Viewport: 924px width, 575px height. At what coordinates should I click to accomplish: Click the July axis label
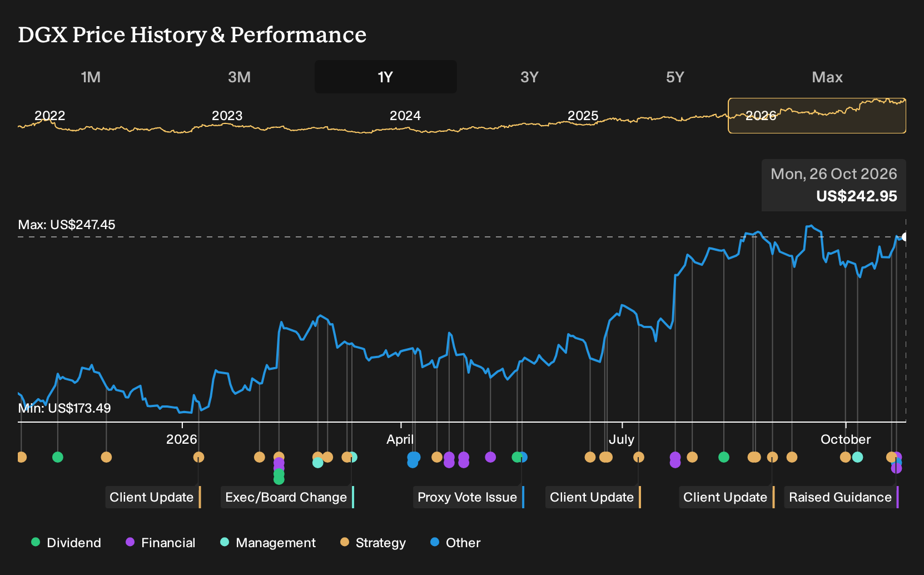click(x=621, y=439)
